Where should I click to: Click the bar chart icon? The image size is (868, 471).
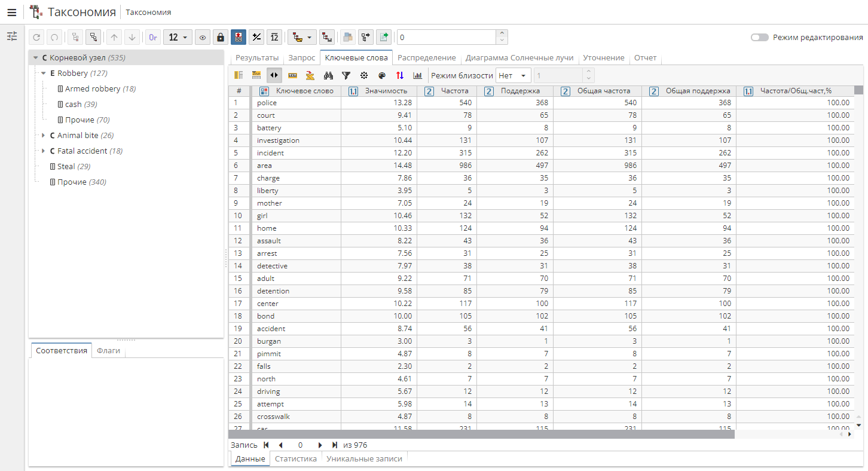(418, 75)
